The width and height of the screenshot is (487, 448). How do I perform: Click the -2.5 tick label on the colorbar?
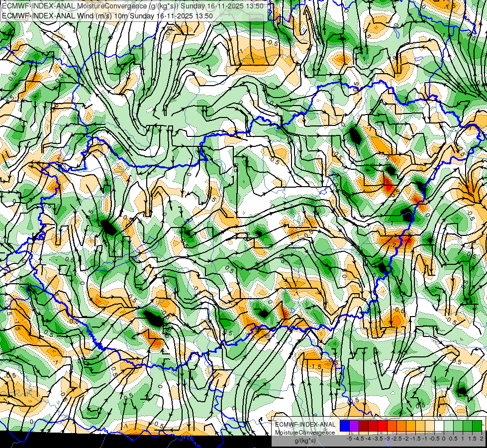pyautogui.click(x=396, y=439)
